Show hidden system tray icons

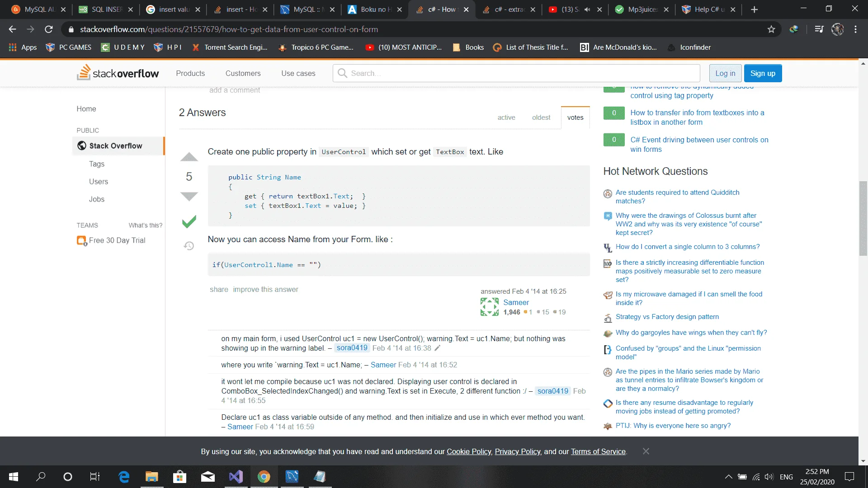(729, 477)
